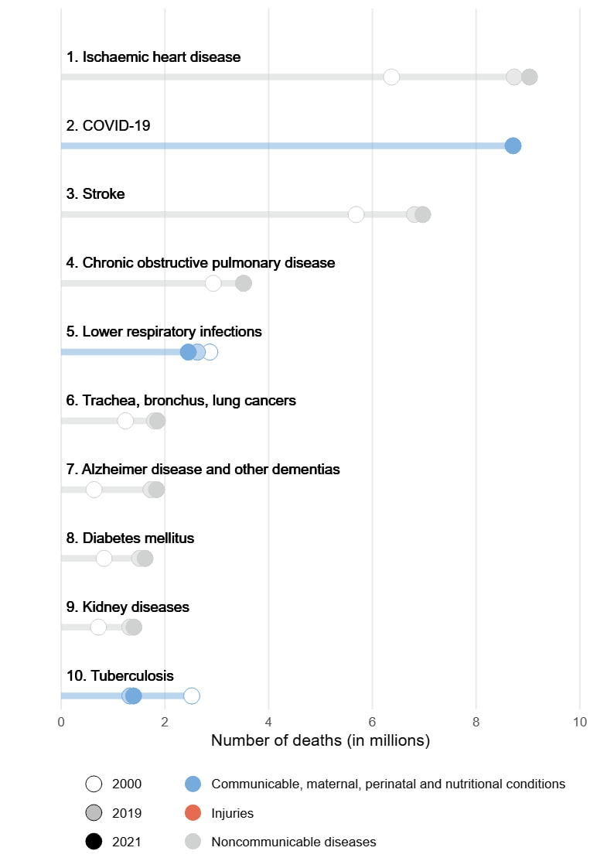Click the 2000 white marker for Kidney diseases
This screenshot has height=868, width=614.
(98, 627)
